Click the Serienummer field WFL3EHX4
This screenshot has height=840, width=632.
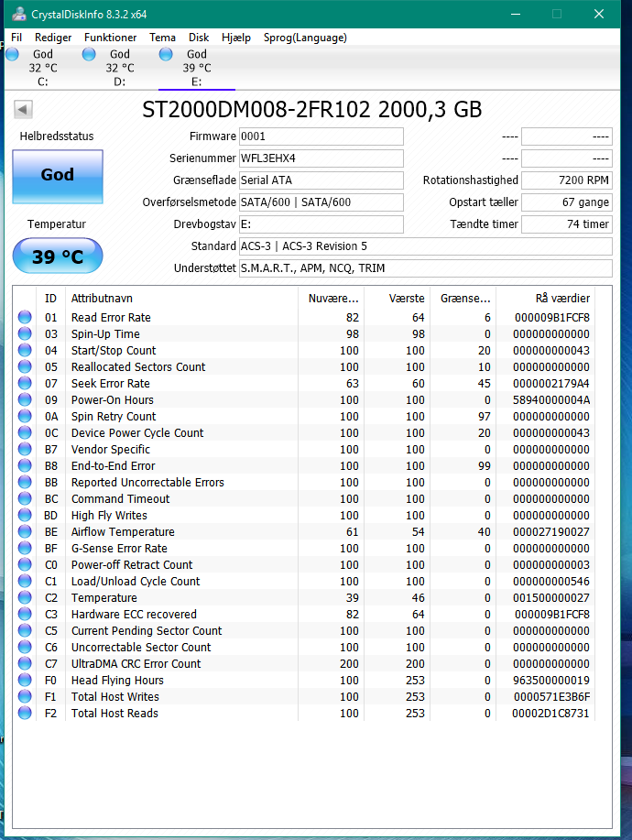click(x=321, y=158)
